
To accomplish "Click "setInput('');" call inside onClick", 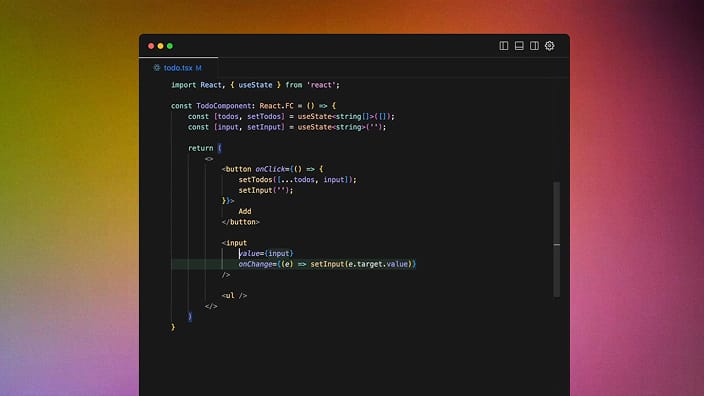I will point(266,190).
